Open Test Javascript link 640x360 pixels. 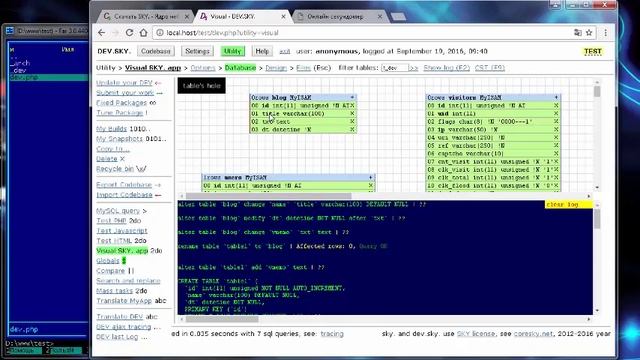[x=122, y=231]
